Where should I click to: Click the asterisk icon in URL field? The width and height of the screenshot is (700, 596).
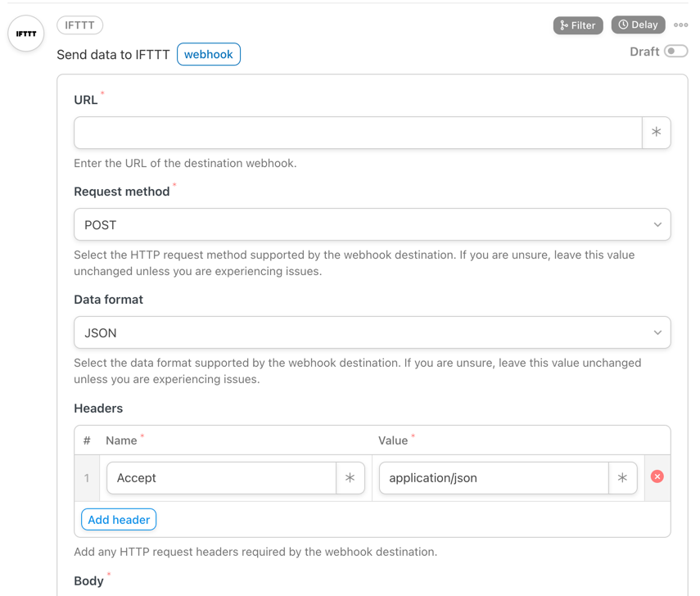coord(657,133)
